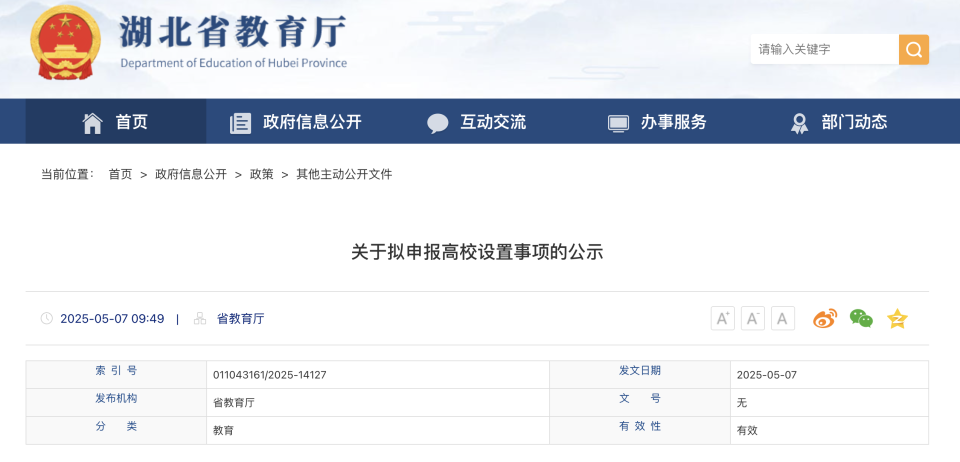Click the 省教育厅 table value cell
This screenshot has width=960, height=462.
(x=378, y=403)
